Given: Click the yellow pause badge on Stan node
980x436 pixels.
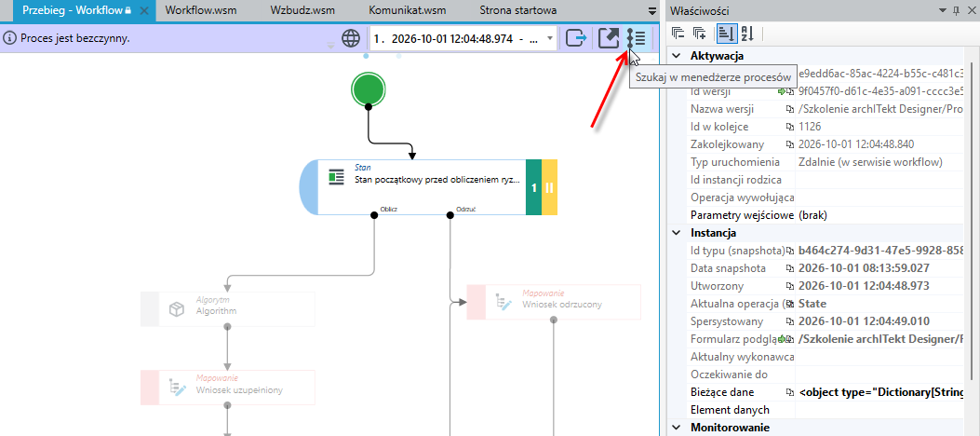Looking at the screenshot, I should click(549, 187).
